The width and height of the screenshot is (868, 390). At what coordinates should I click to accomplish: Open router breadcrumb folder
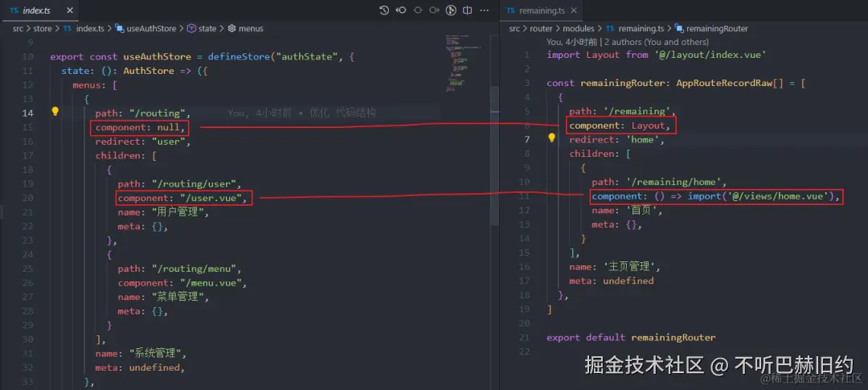click(x=542, y=28)
